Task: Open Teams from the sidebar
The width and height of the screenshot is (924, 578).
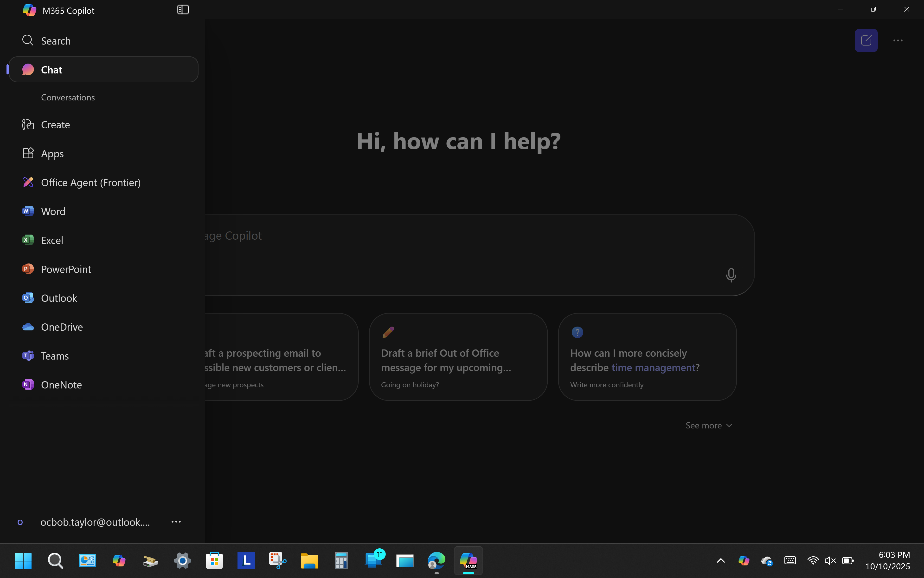Action: pyautogui.click(x=103, y=356)
